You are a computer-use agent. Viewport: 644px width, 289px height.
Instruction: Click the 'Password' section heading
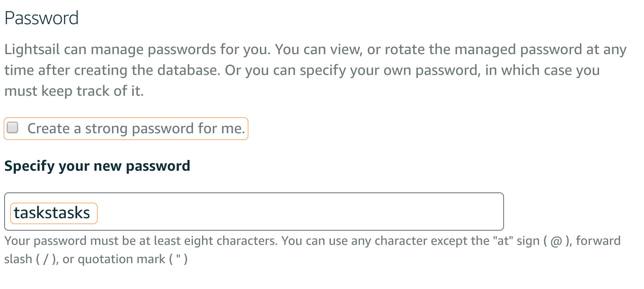[x=41, y=18]
